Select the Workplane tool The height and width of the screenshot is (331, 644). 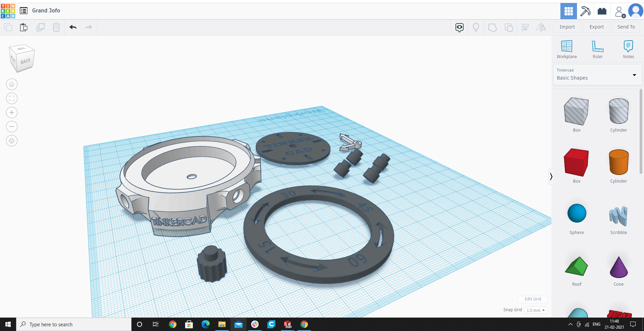click(x=567, y=49)
